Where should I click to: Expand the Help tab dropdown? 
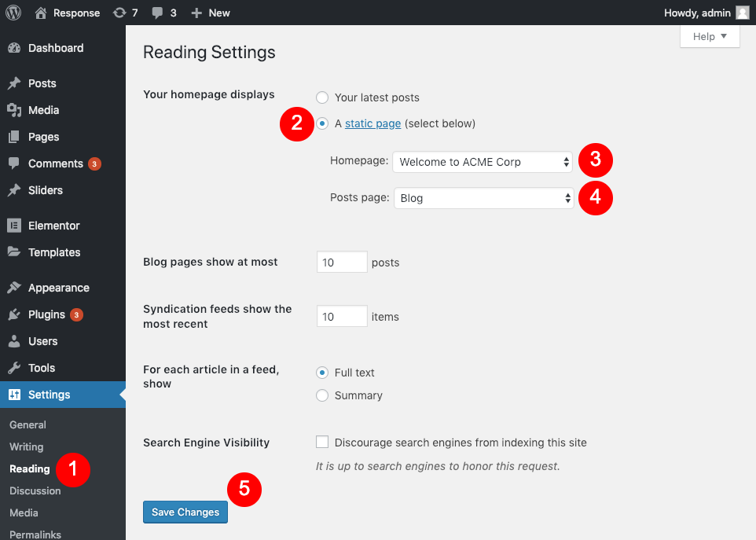click(710, 36)
